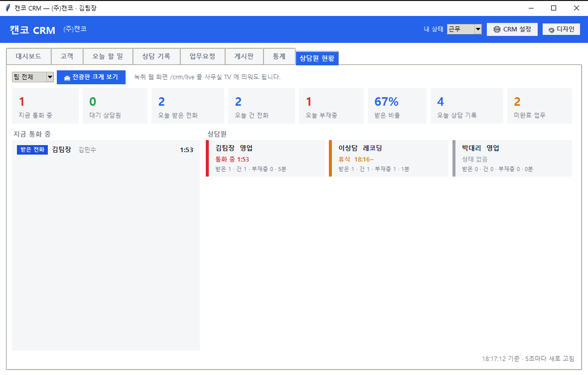This screenshot has width=588, height=375.
Task: Maximize the 캔코 CRM window
Action: [554, 8]
